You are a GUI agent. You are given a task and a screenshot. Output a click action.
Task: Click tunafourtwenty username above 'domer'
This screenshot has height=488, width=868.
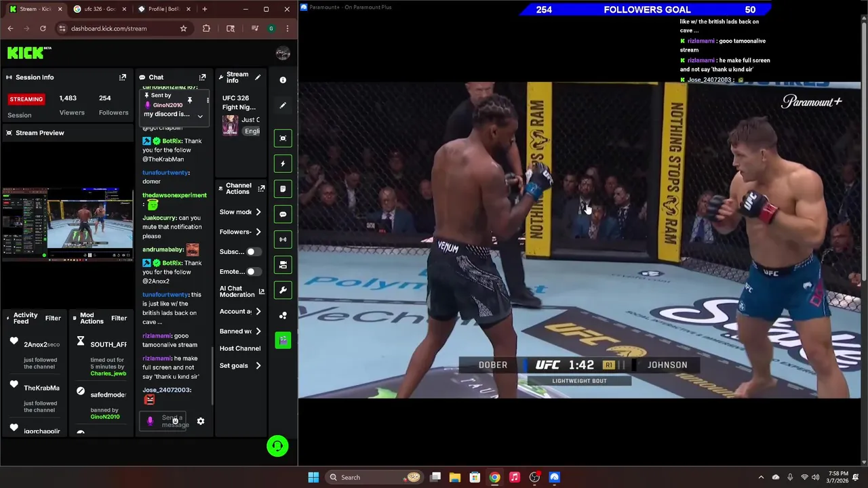click(165, 173)
